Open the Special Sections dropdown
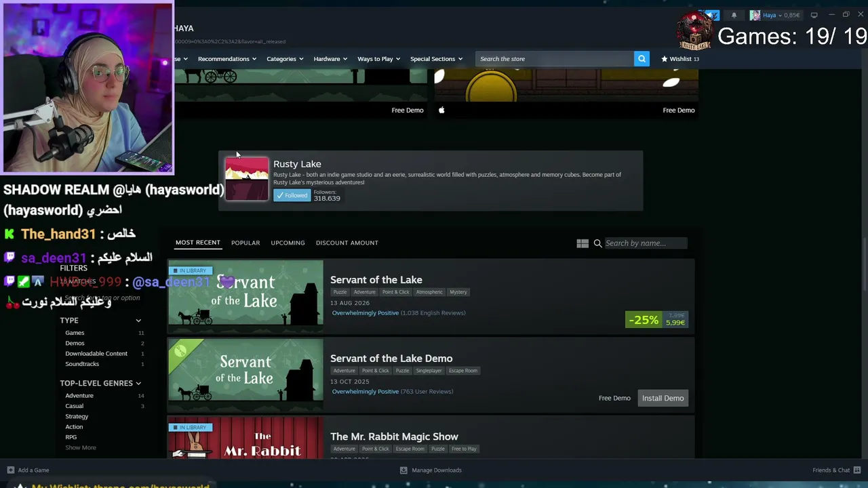868x488 pixels. (436, 59)
